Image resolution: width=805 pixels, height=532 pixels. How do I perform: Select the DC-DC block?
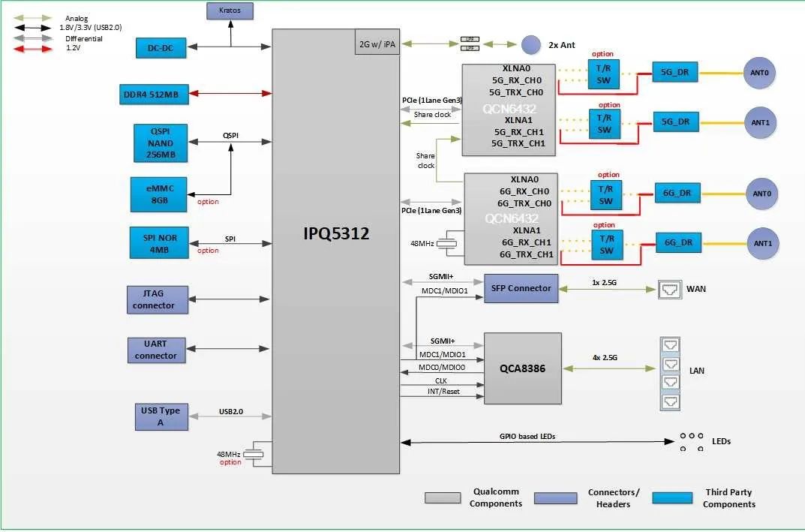coord(161,48)
